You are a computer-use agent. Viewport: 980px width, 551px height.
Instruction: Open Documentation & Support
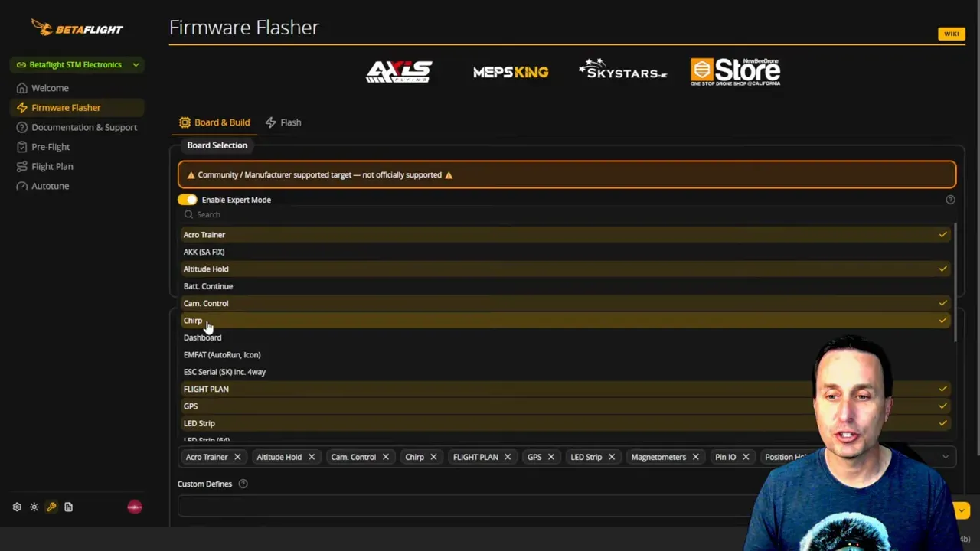coord(77,127)
